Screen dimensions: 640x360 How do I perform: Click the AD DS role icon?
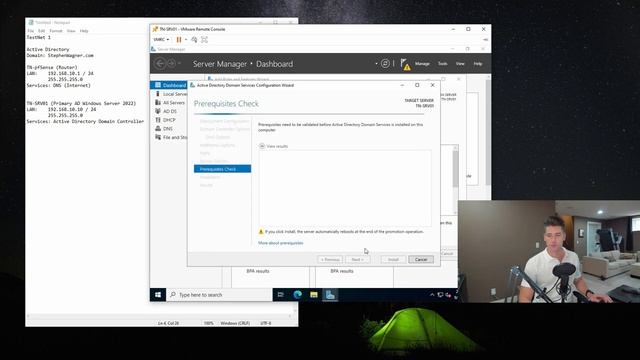158,111
